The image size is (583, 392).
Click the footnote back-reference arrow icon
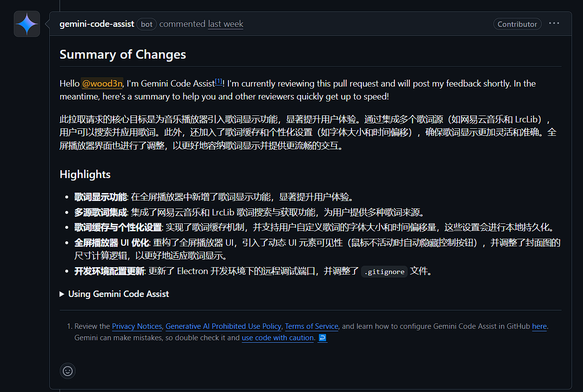(x=323, y=338)
